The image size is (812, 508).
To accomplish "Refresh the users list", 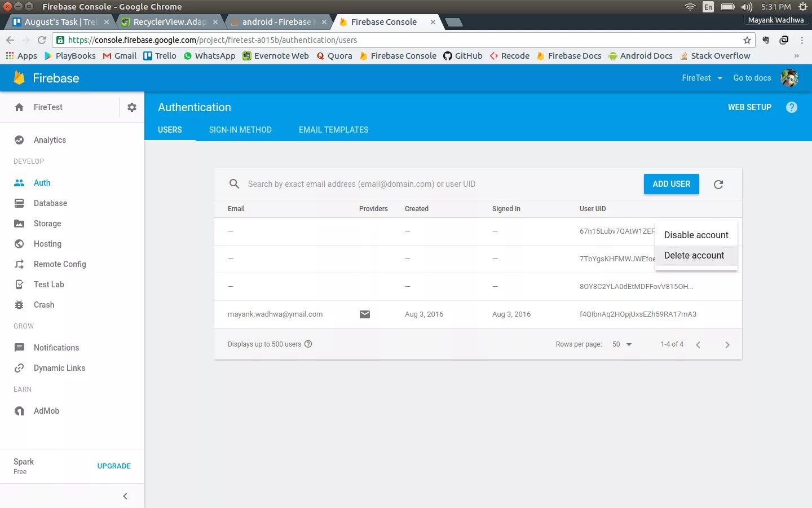I will (718, 185).
